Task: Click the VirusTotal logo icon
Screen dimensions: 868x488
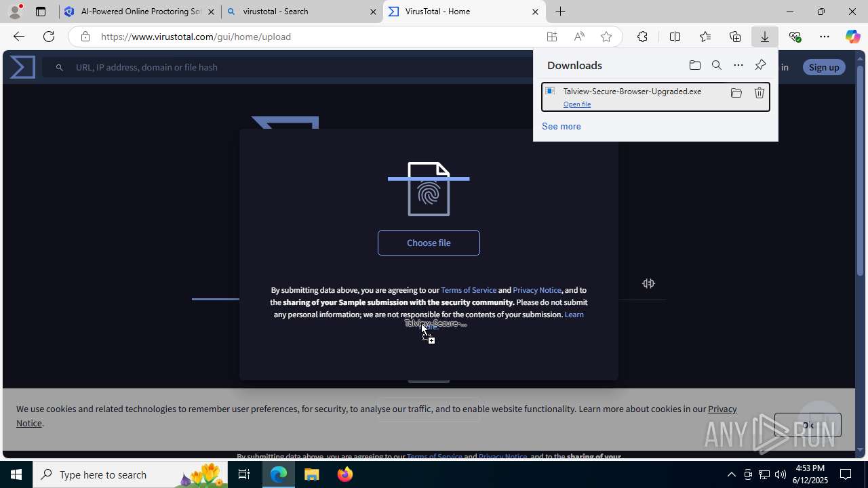Action: coord(22,67)
